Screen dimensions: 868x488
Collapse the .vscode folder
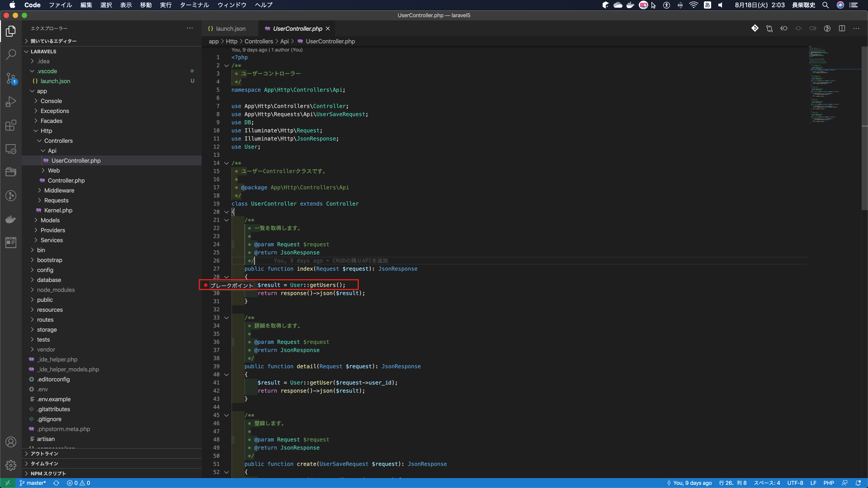tap(47, 71)
